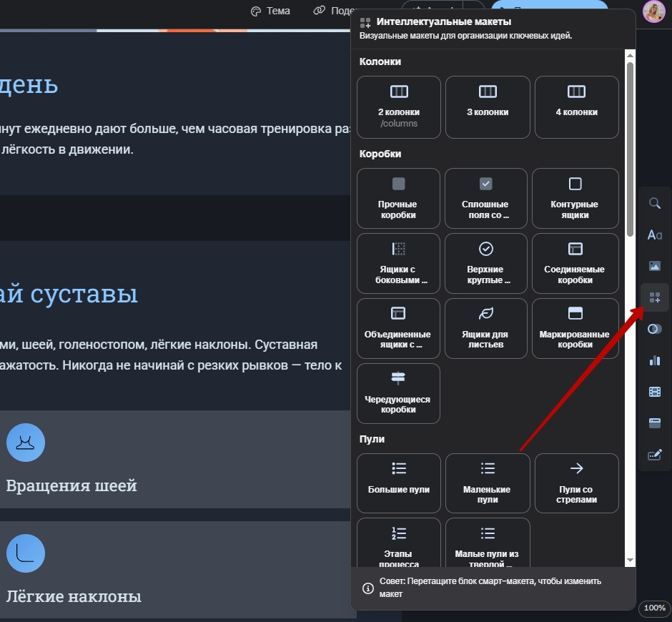Open the Тема menu in top bar
The image size is (672, 622).
[270, 11]
